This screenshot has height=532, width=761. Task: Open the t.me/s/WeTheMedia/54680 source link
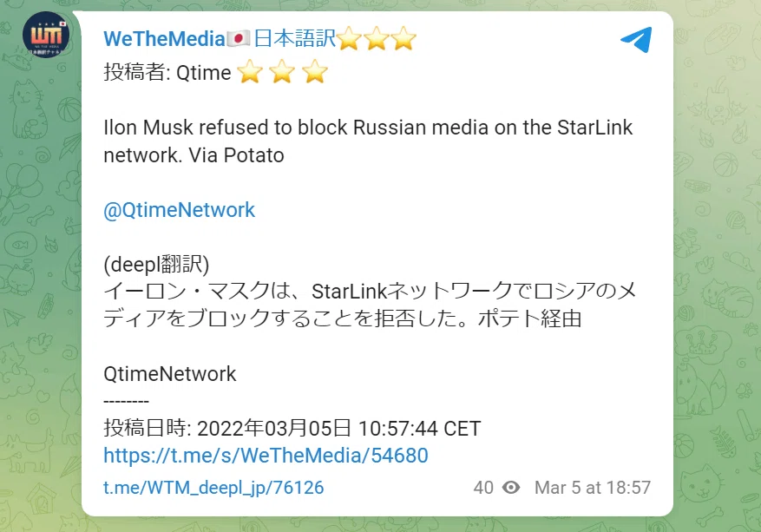pyautogui.click(x=266, y=456)
